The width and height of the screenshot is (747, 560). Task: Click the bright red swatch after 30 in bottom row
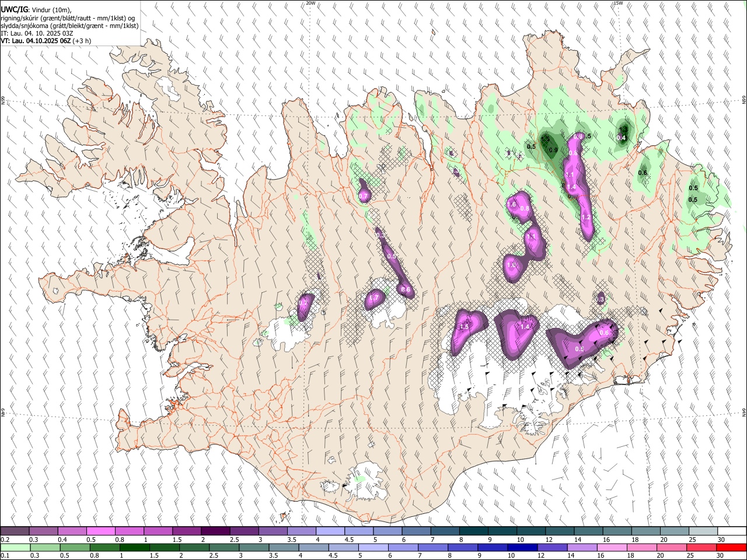coord(731,547)
